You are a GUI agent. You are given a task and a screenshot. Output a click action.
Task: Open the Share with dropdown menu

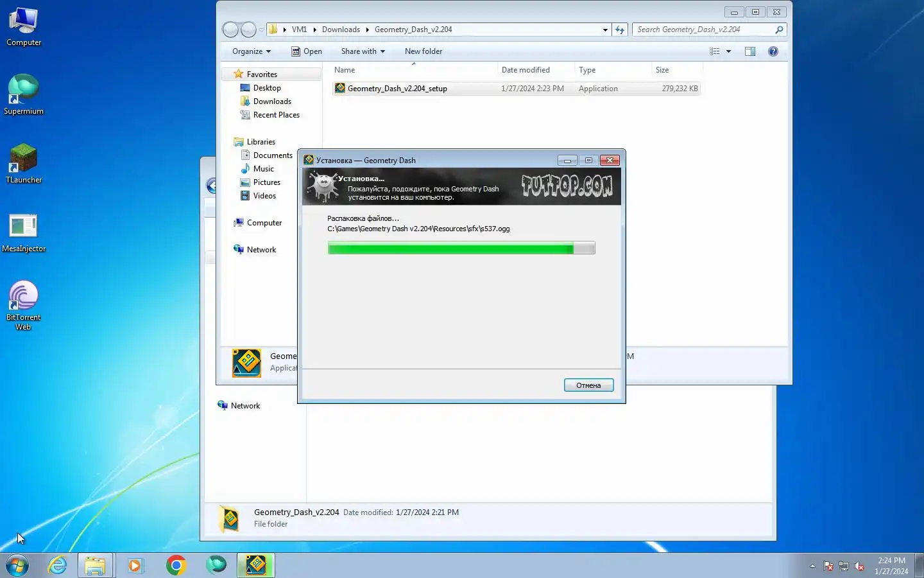click(363, 51)
